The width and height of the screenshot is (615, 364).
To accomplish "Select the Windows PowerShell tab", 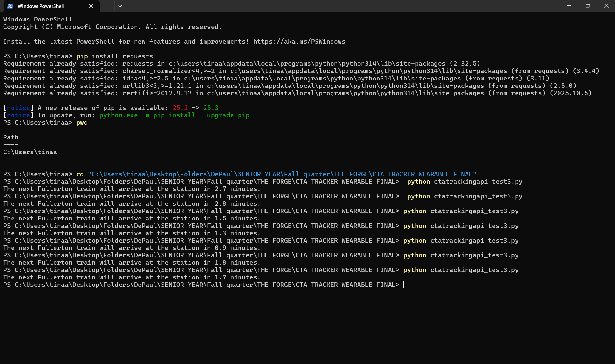I will pos(41,6).
